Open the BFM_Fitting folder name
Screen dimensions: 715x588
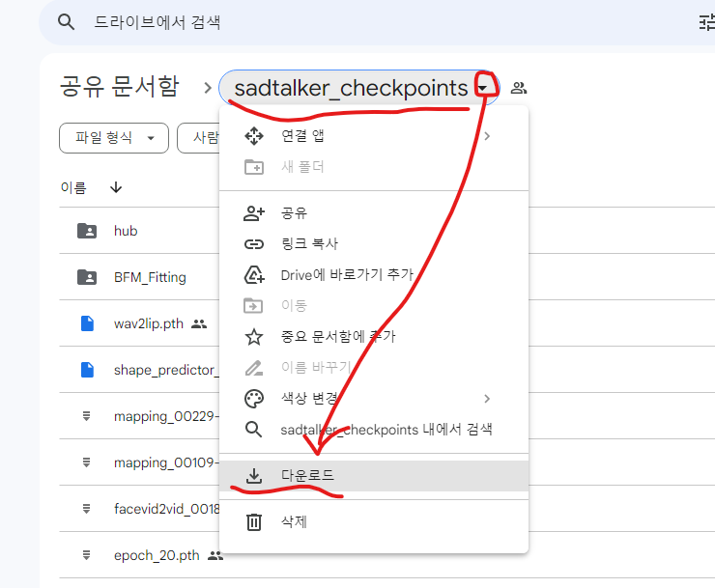click(150, 277)
